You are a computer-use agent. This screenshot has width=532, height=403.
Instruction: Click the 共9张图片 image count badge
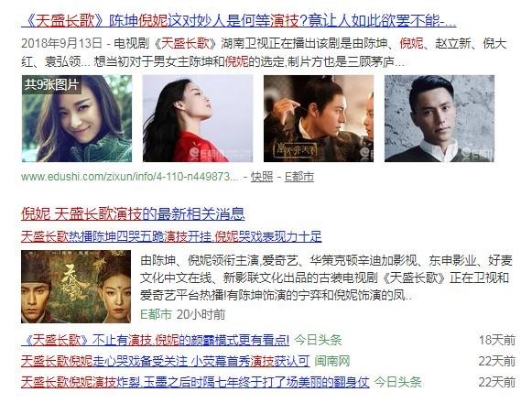coord(51,84)
